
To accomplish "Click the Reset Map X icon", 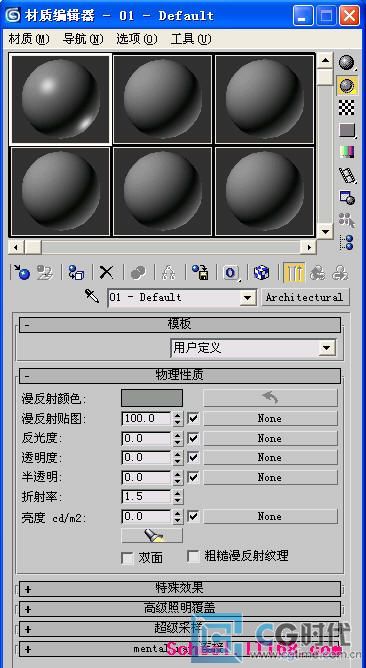I will pyautogui.click(x=107, y=272).
